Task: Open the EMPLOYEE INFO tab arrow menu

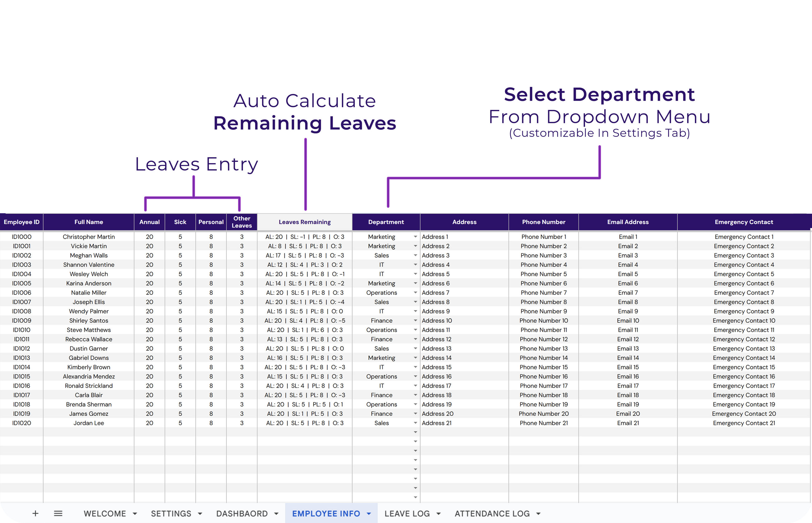Action: (369, 514)
